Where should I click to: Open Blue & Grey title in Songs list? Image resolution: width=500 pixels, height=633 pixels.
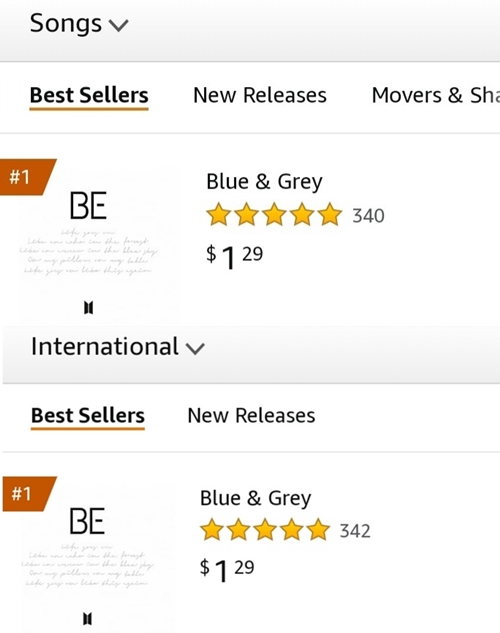(264, 182)
